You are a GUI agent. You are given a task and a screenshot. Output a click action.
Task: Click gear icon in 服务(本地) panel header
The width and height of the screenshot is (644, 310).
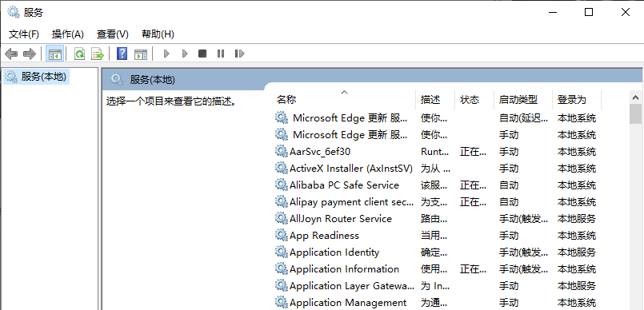click(x=117, y=80)
